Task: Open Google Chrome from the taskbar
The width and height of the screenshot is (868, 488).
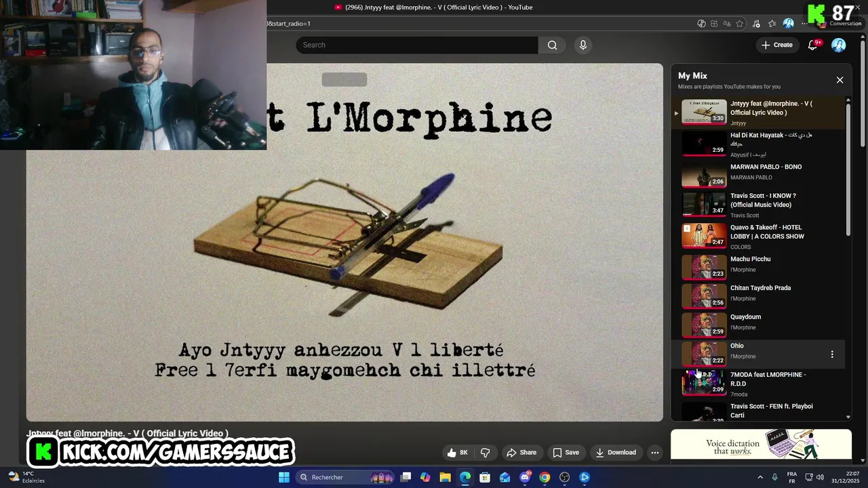Action: click(545, 477)
